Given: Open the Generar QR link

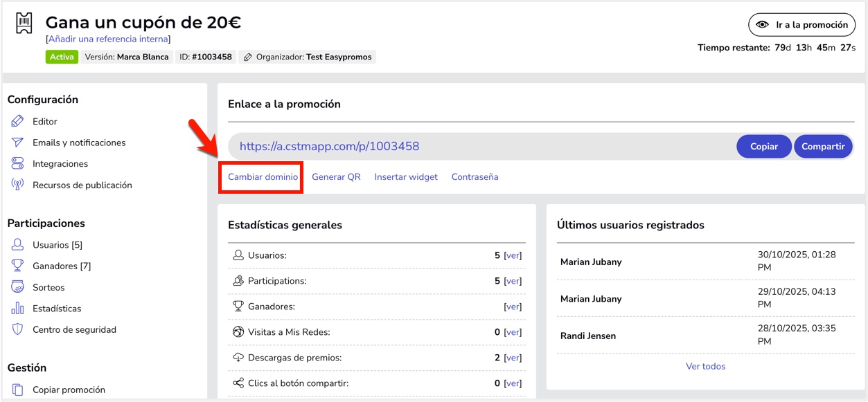Looking at the screenshot, I should pyautogui.click(x=336, y=177).
